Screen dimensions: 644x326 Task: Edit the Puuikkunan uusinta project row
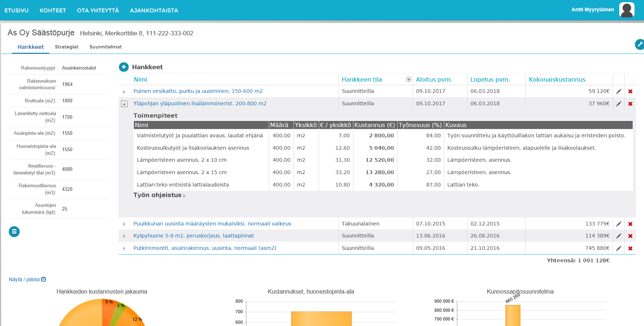point(619,224)
